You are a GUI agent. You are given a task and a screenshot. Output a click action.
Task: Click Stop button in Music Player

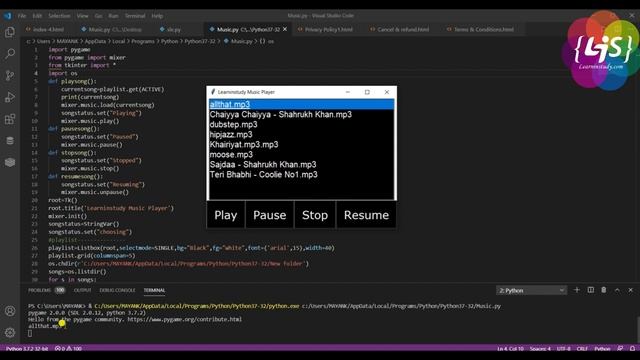pyautogui.click(x=315, y=215)
